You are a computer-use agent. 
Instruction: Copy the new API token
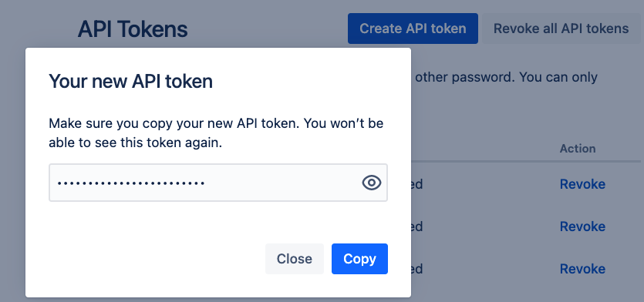359,259
